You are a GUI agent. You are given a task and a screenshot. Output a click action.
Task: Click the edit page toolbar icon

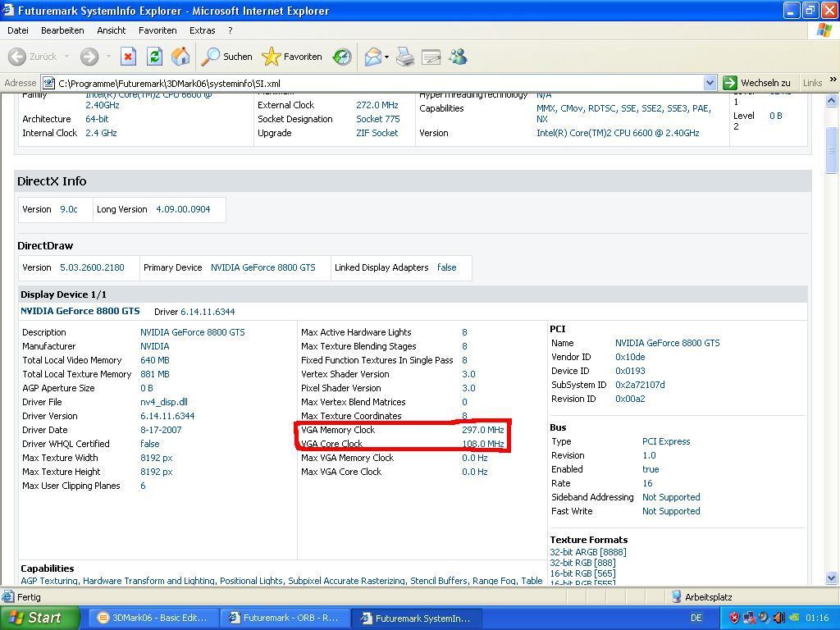pos(431,57)
